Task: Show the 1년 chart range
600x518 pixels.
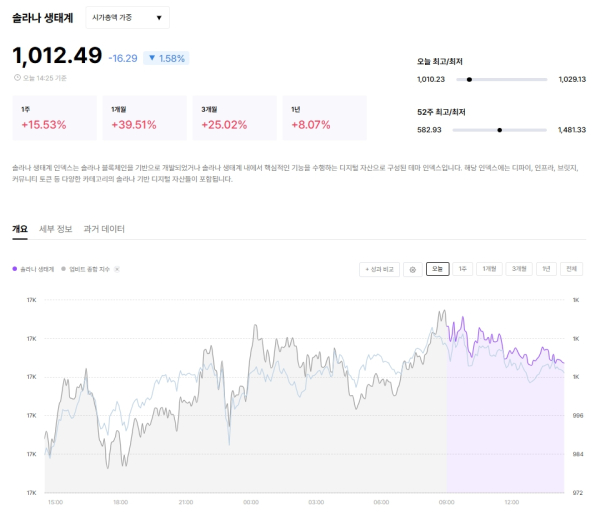Action: coord(546,269)
